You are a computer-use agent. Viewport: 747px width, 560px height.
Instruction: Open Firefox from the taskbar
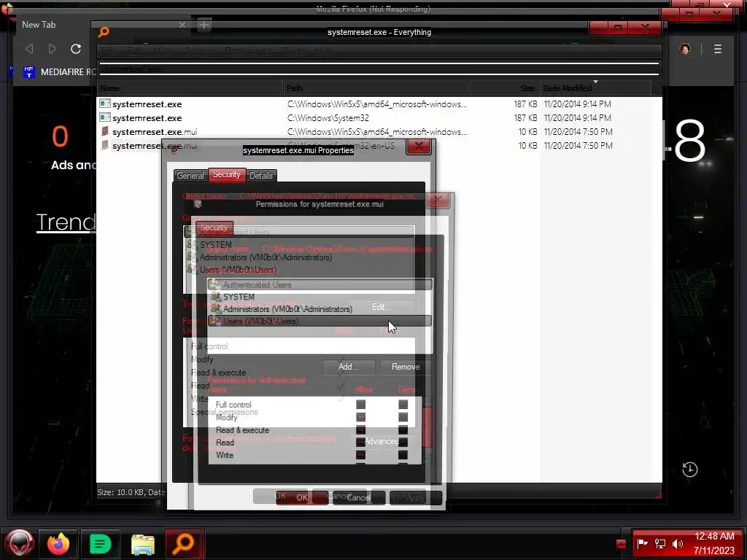58,544
